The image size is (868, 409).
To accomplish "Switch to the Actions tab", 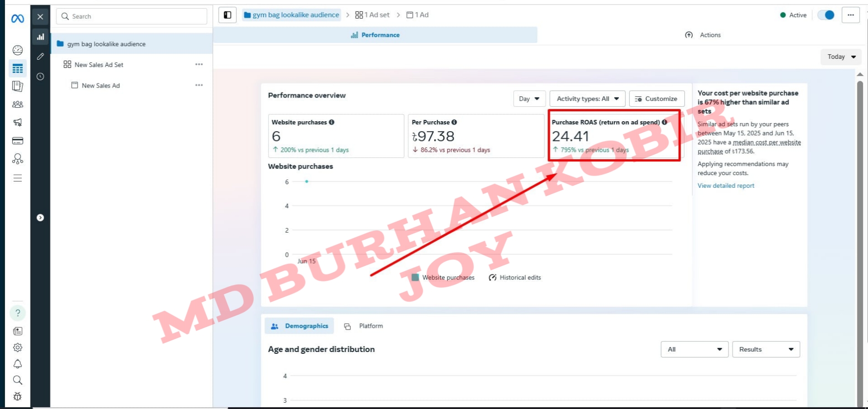I will click(703, 35).
